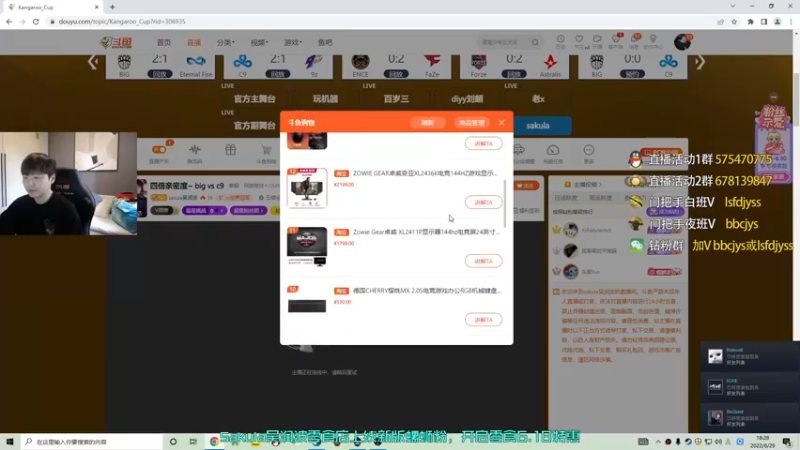Open watch history clock icon

[x=561, y=41]
